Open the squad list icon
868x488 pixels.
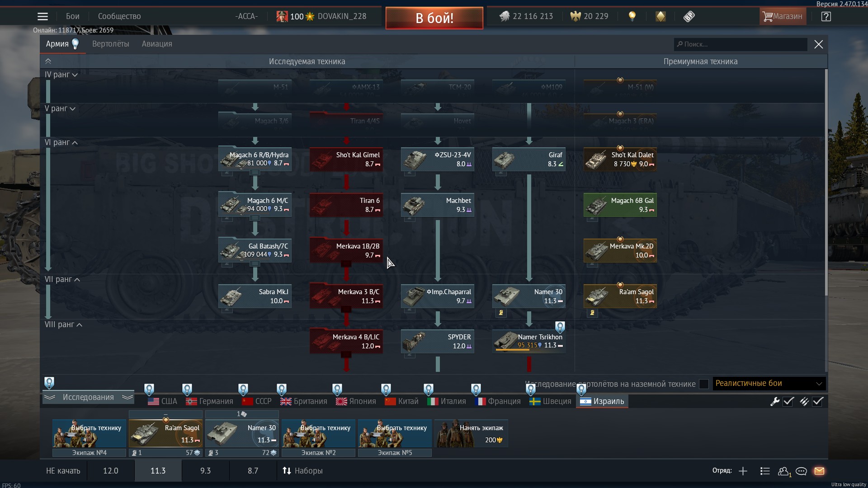pyautogui.click(x=765, y=471)
